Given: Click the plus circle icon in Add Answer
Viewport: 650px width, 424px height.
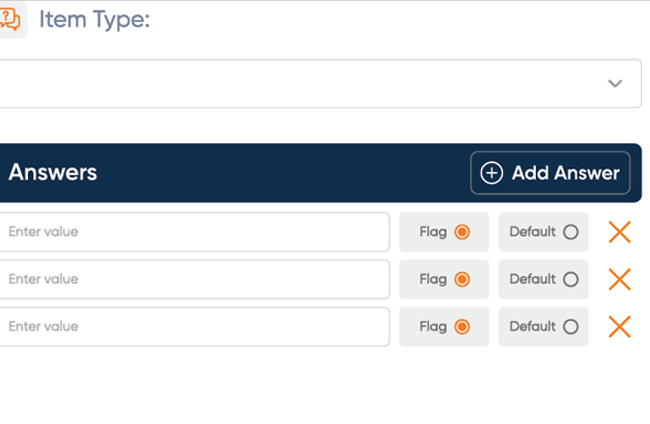Looking at the screenshot, I should click(492, 173).
